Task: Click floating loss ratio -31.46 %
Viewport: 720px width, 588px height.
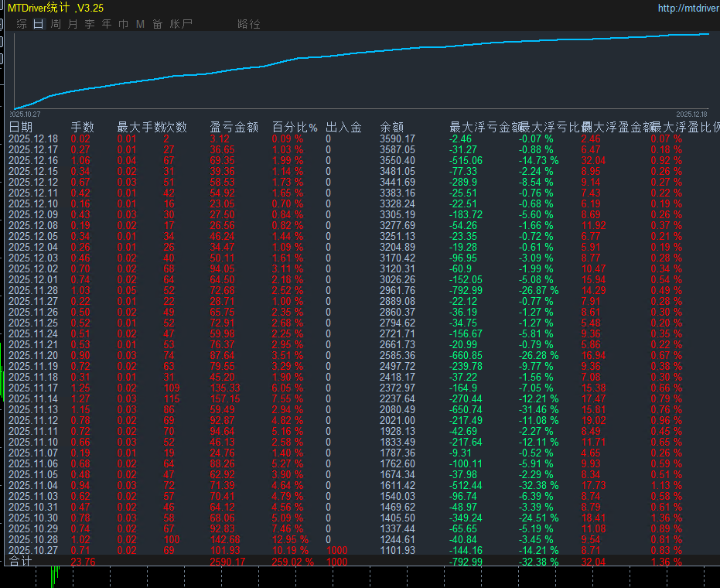Action: (538, 409)
